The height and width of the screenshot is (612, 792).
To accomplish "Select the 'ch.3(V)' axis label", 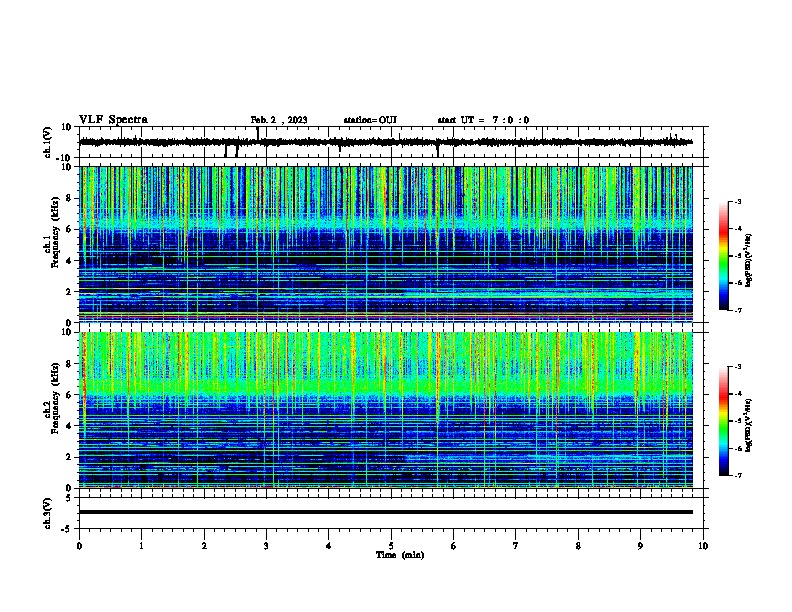I will point(48,514).
